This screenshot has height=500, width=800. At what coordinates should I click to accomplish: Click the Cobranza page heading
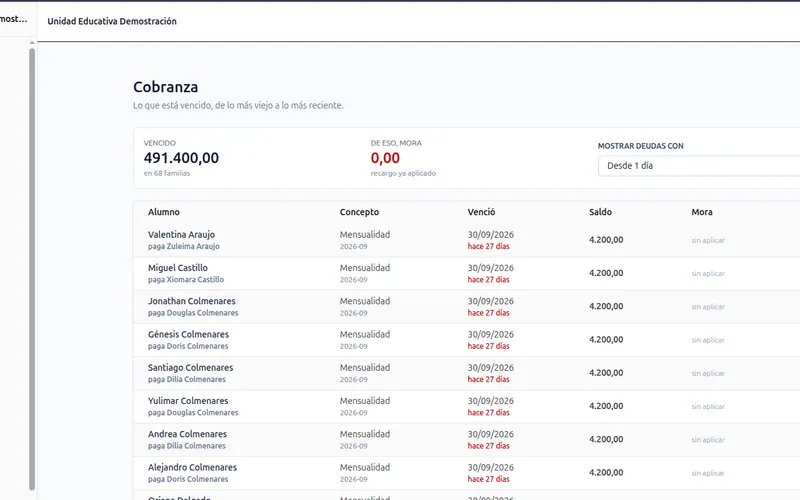pyautogui.click(x=165, y=87)
